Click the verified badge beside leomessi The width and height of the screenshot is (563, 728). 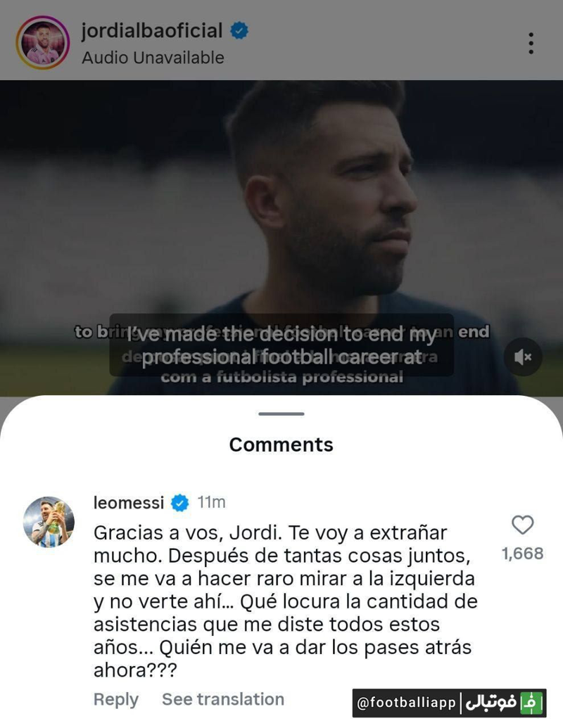tap(180, 503)
